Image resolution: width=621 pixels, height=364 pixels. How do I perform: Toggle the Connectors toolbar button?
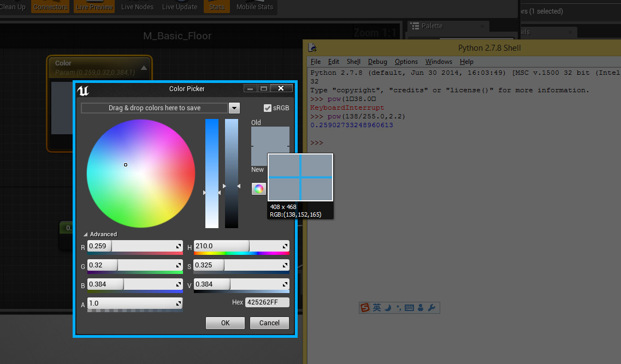coord(50,7)
